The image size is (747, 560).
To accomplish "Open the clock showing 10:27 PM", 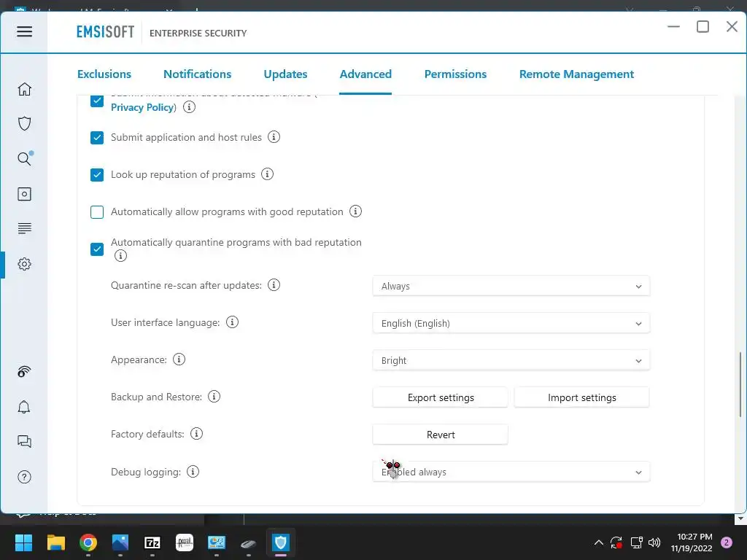I will 692,542.
